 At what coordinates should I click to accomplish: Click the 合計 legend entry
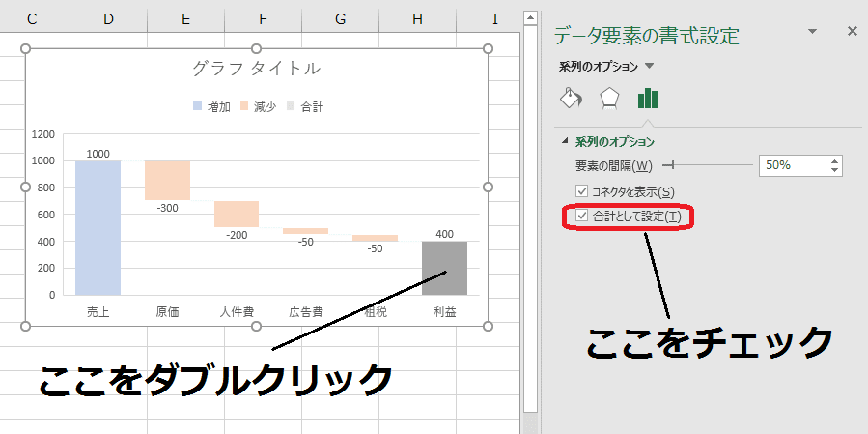(304, 107)
